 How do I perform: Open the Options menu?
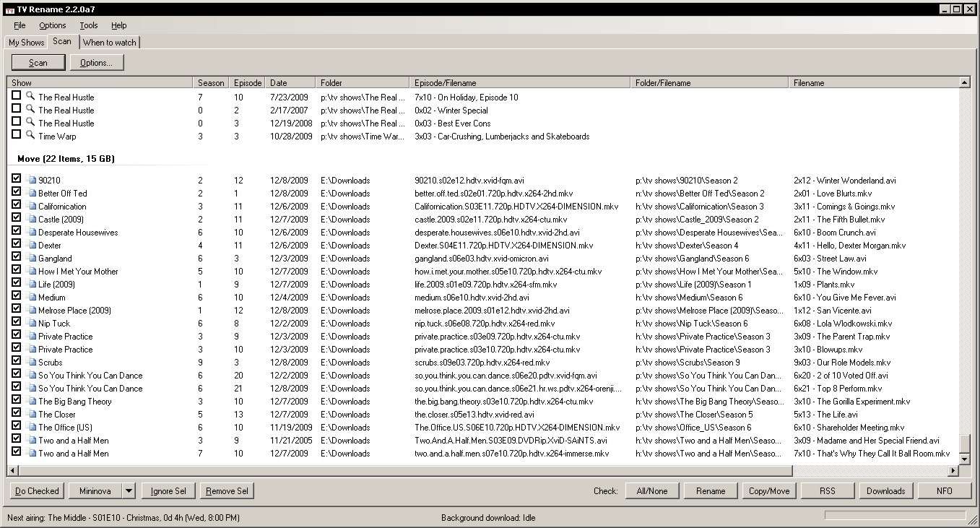tap(53, 25)
